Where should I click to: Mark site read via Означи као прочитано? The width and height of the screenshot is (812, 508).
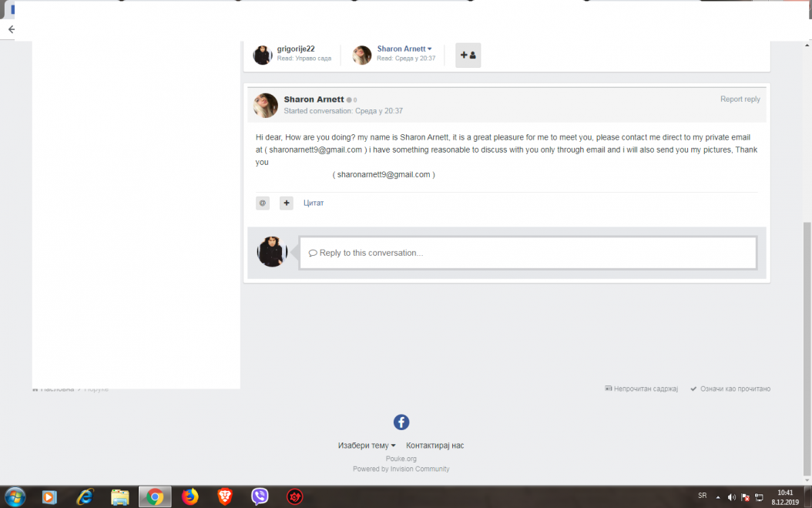click(x=730, y=389)
